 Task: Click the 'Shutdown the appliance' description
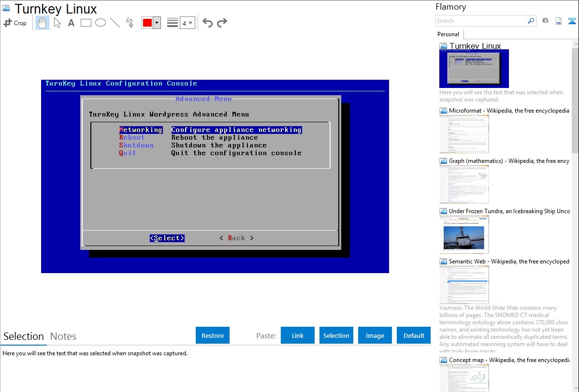coord(218,145)
